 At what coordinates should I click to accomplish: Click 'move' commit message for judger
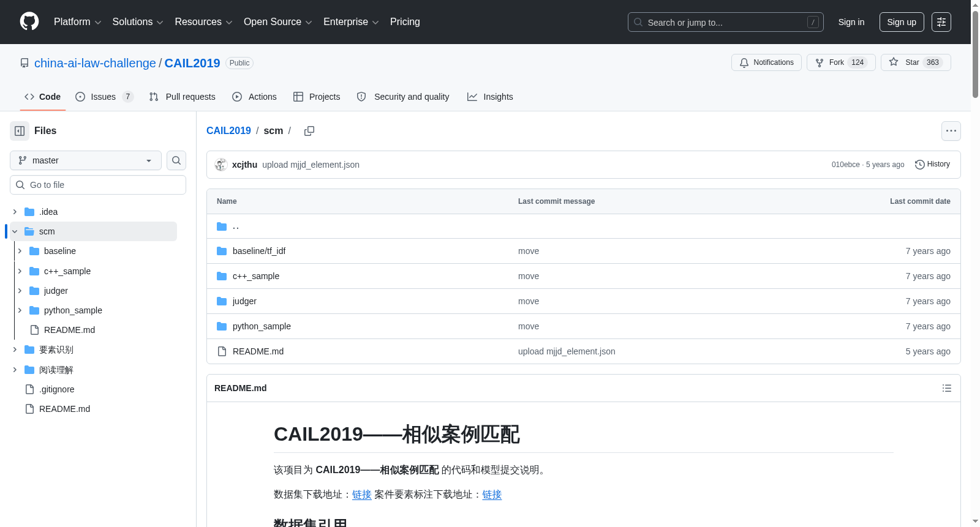tap(529, 301)
